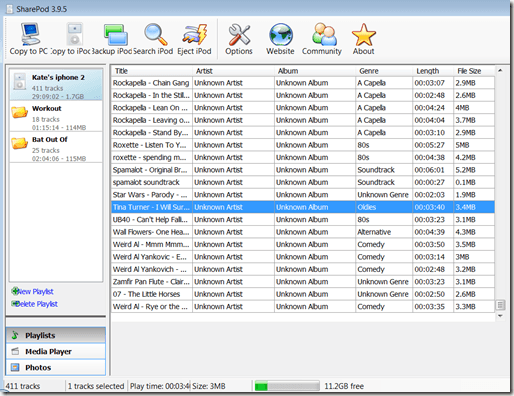Sort by the Album column header
This screenshot has height=396, width=514.
315,71
